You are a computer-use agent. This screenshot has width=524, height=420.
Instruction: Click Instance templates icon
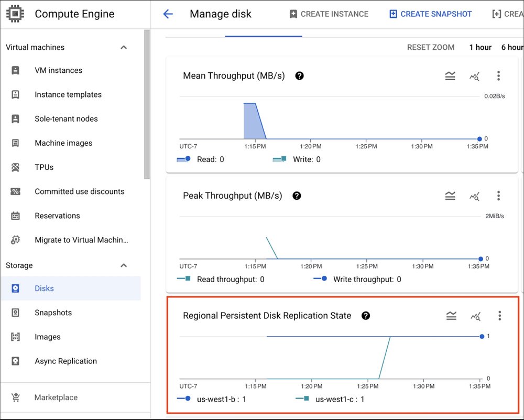pos(15,94)
